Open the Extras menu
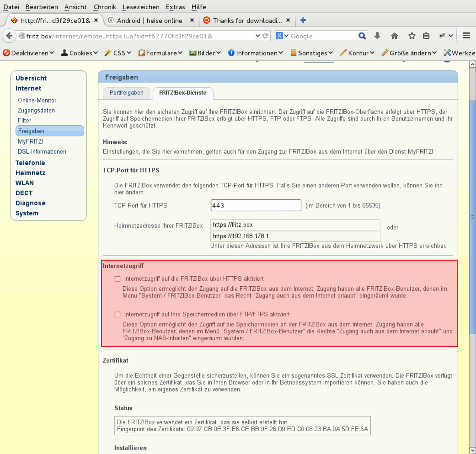 click(176, 7)
